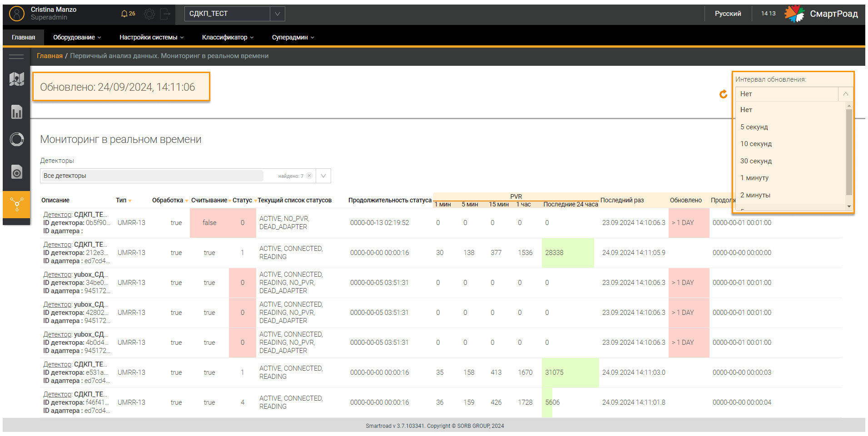Click the scroll-down arrow of interval list
The image size is (868, 436).
(849, 206)
